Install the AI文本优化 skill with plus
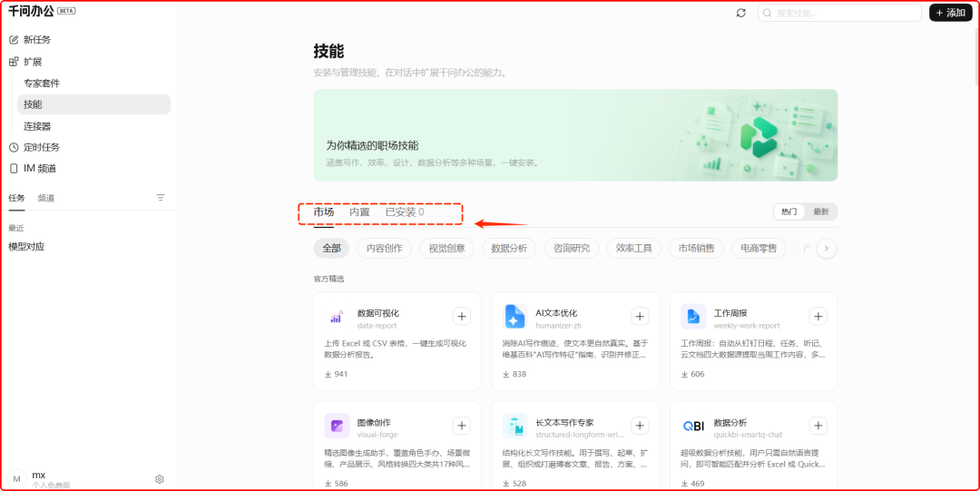980x491 pixels. [640, 317]
